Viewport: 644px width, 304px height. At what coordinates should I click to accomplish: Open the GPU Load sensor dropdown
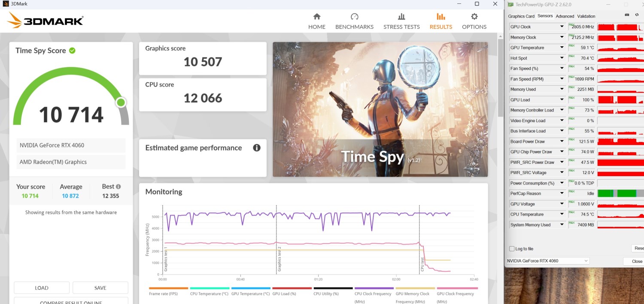tap(562, 99)
